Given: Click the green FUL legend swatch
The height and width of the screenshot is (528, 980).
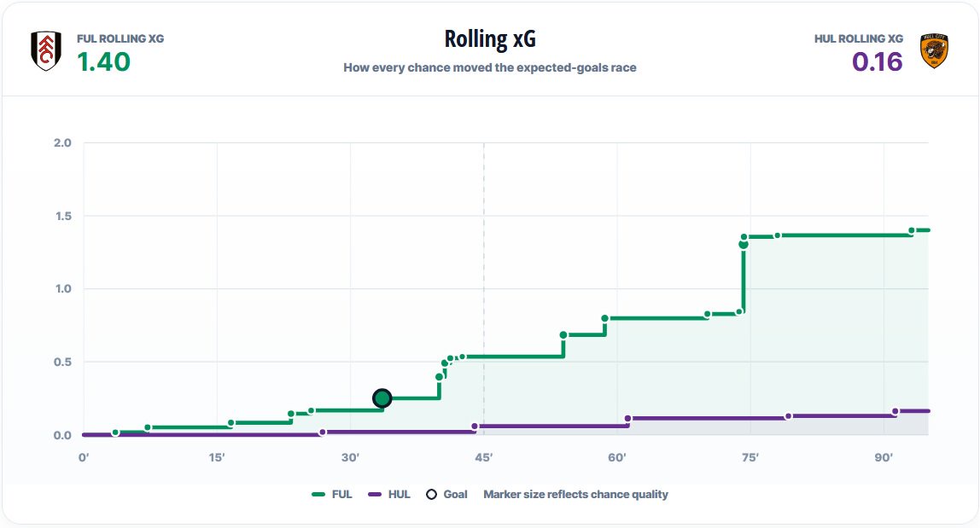Looking at the screenshot, I should [318, 494].
